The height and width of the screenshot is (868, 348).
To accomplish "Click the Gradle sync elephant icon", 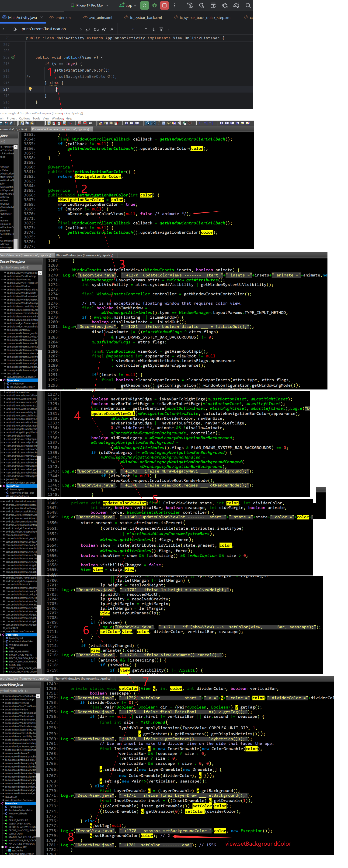I will coord(236,5).
